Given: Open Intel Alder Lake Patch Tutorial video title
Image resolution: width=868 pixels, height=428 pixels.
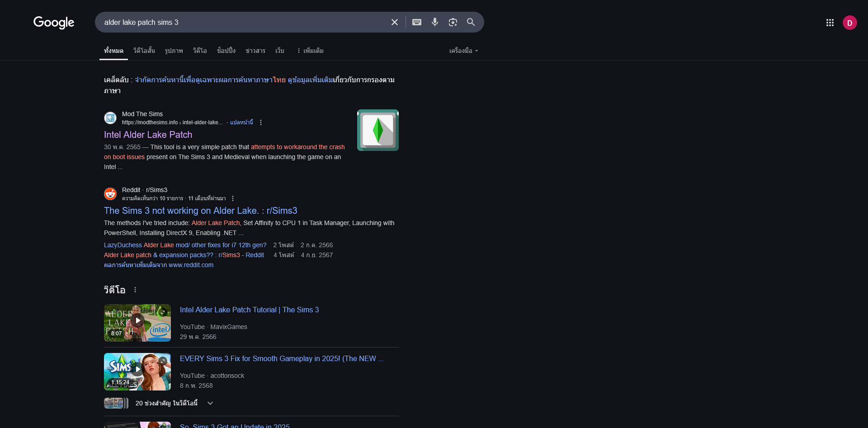Looking at the screenshot, I should click(250, 310).
